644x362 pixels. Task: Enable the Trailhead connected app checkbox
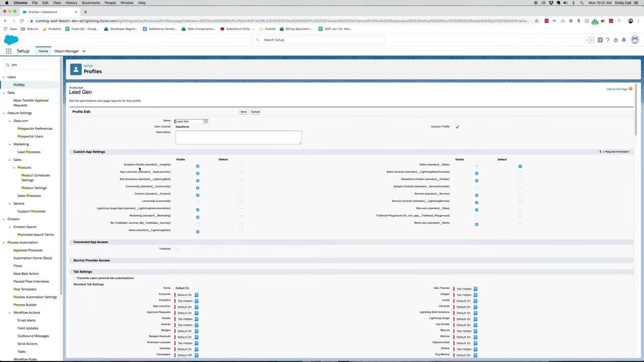pos(179,250)
